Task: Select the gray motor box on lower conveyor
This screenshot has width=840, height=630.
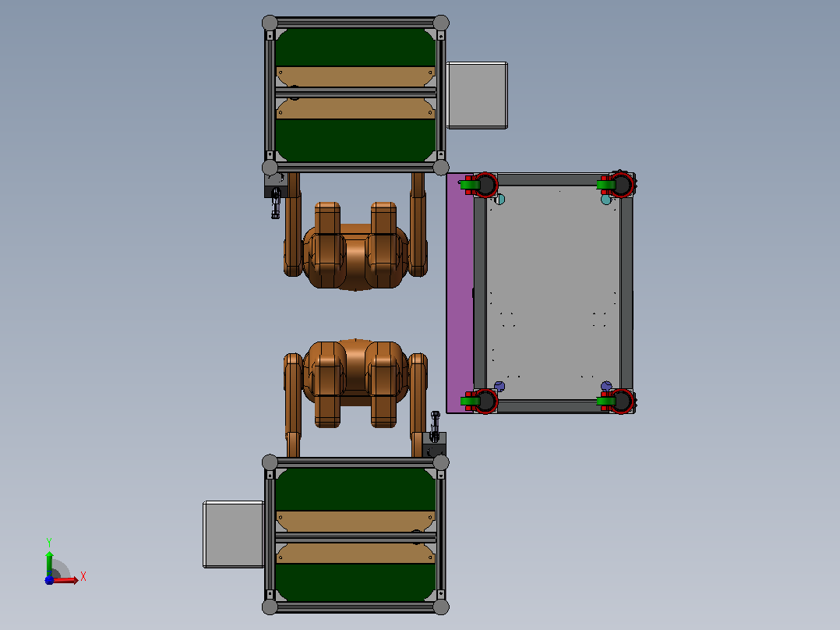Action: [x=234, y=534]
